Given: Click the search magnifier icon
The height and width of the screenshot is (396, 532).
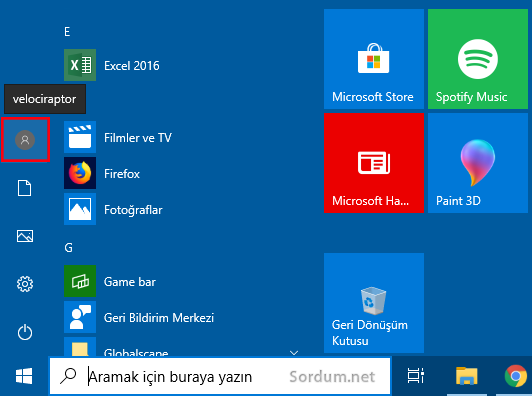Looking at the screenshot, I should (68, 376).
